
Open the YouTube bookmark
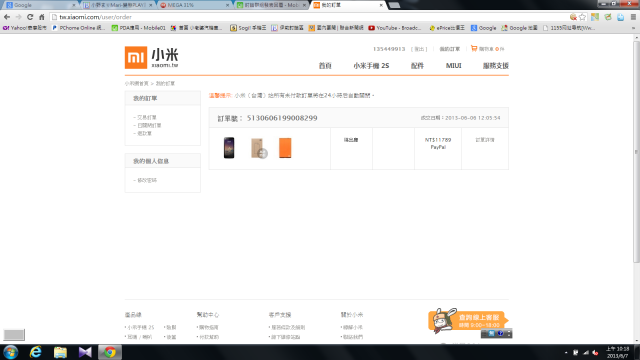(395, 28)
